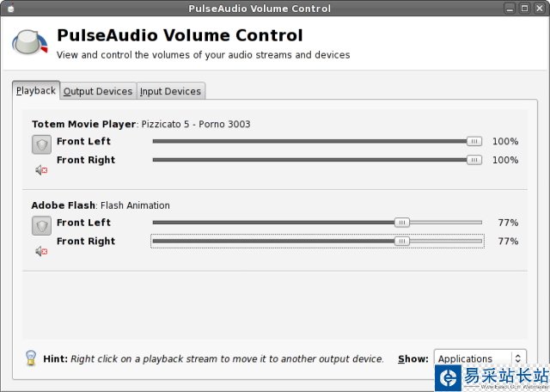
Task: Mute the Totem Movie Player stream
Action: (x=41, y=169)
